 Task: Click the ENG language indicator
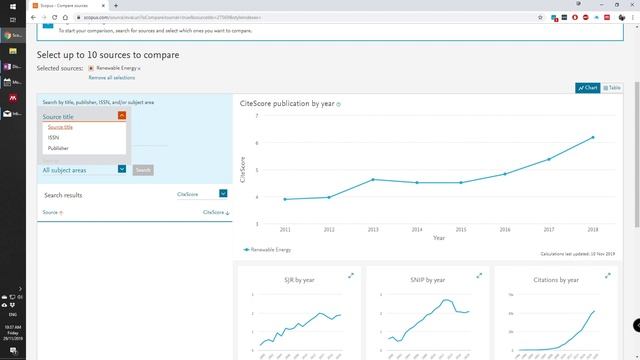coord(13,315)
